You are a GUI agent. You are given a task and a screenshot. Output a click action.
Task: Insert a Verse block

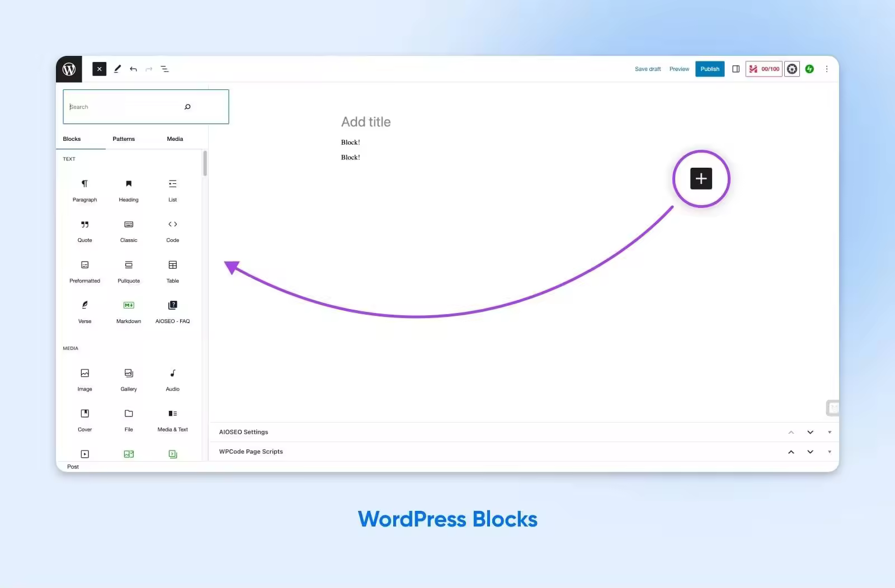point(85,312)
